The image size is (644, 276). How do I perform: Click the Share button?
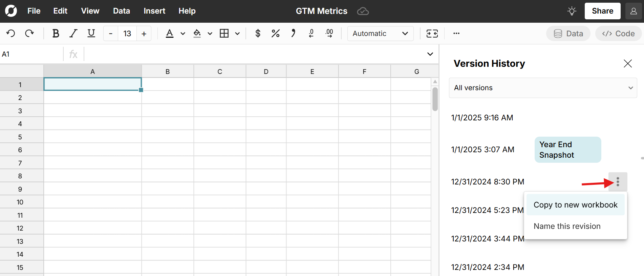(x=602, y=11)
